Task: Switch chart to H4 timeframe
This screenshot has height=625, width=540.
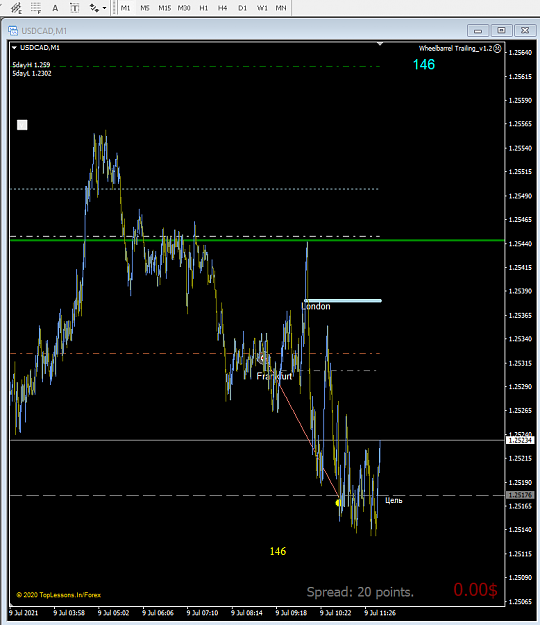Action: [222, 8]
